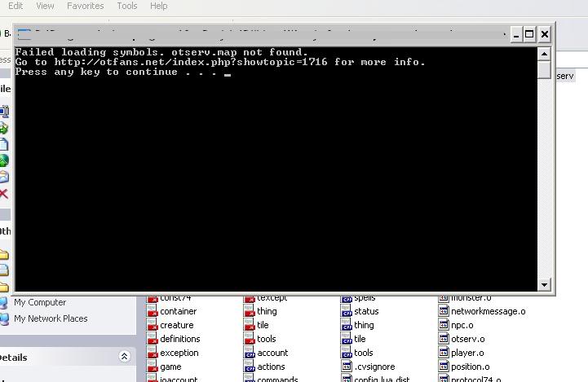Minimize the console window

pyautogui.click(x=516, y=34)
